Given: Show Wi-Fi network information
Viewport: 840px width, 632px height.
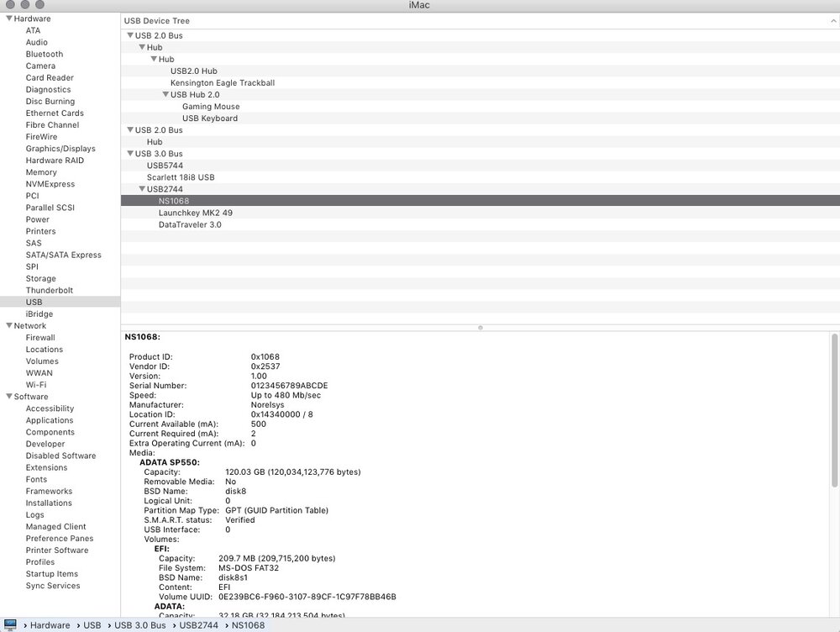Looking at the screenshot, I should (35, 385).
